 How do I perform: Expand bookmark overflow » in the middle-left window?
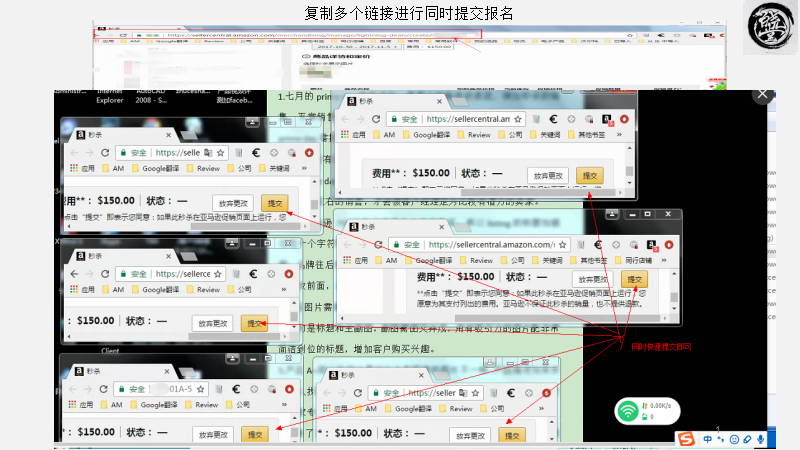[x=284, y=289]
